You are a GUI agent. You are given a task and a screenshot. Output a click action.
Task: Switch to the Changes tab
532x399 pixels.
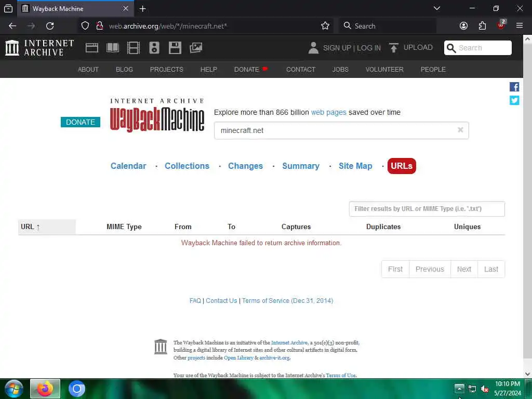(245, 166)
